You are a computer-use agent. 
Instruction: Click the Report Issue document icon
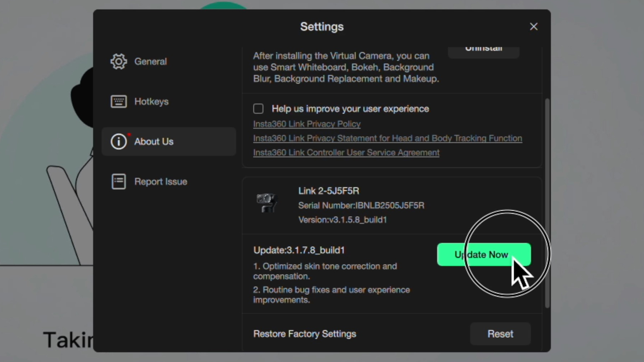pyautogui.click(x=118, y=182)
